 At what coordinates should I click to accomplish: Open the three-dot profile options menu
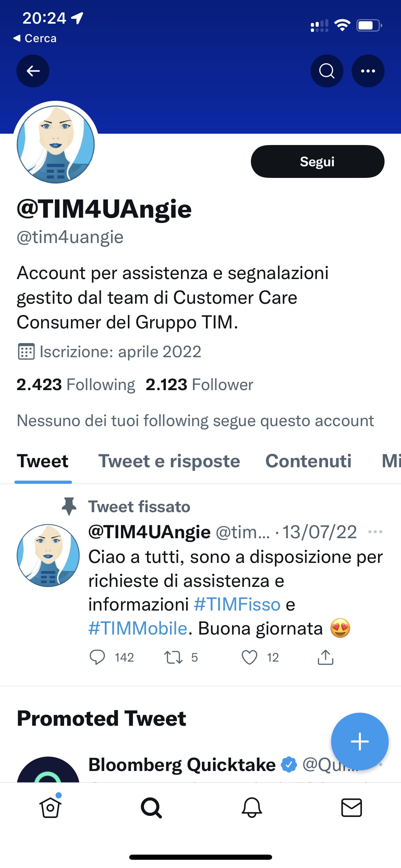click(x=368, y=71)
